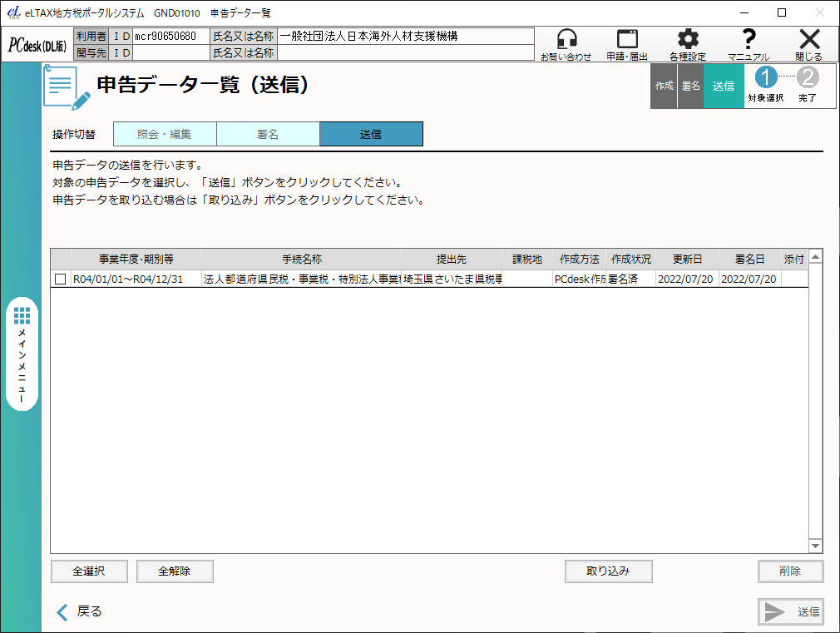Click the 利用者ID field mcr90650680
This screenshot has width=840, height=633.
[170, 37]
